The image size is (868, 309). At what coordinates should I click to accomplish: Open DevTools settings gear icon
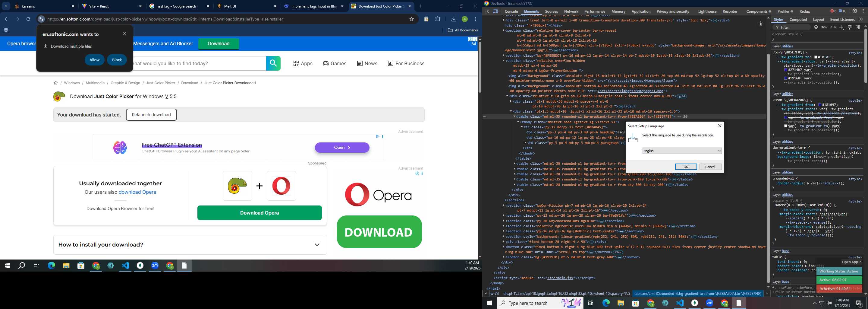(x=855, y=11)
